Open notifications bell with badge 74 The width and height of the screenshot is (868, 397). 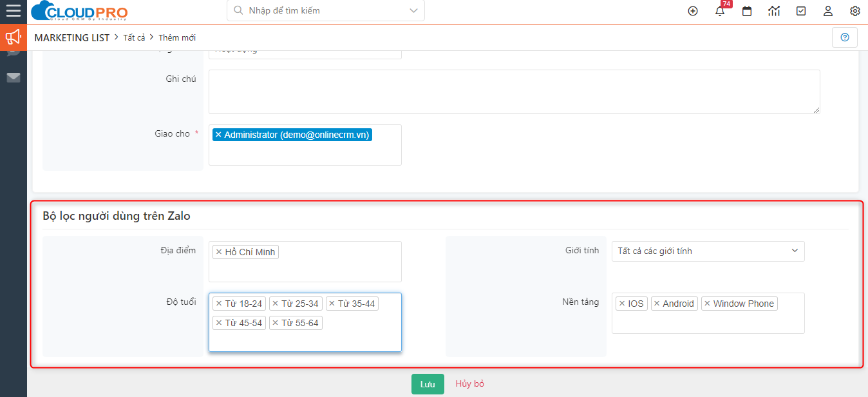coord(720,11)
